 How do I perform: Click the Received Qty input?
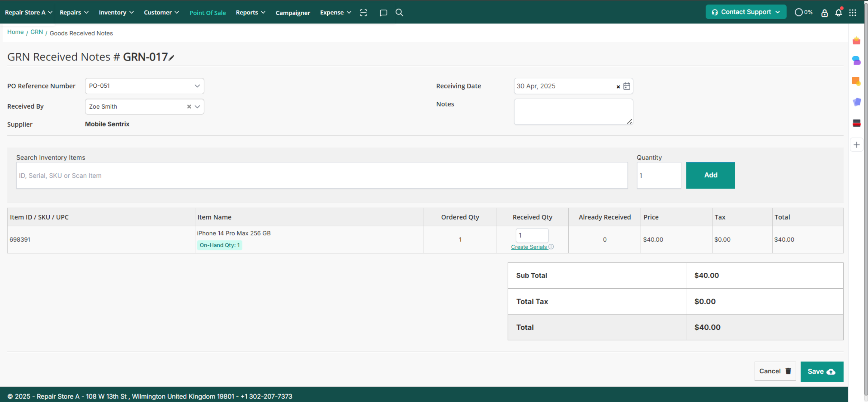point(532,235)
